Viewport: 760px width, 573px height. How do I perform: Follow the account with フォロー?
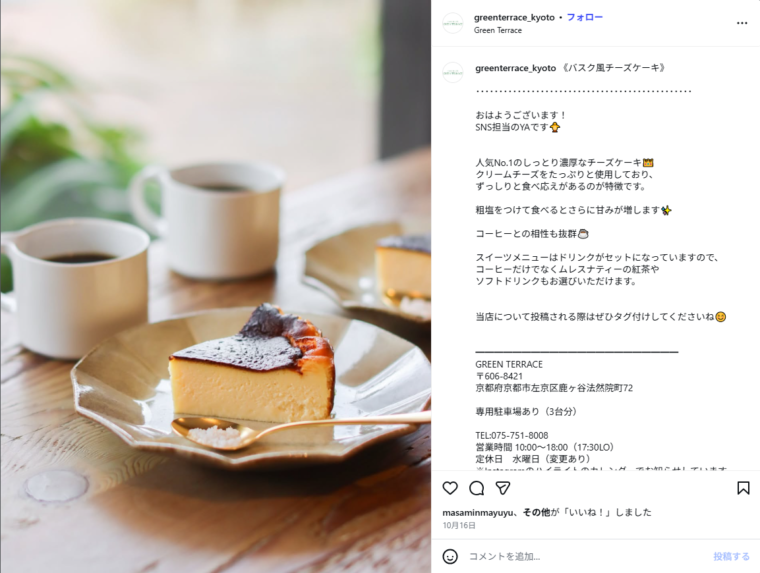pos(585,17)
